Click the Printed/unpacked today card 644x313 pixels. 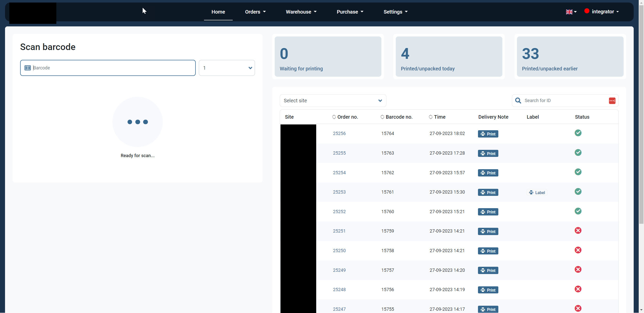449,57
